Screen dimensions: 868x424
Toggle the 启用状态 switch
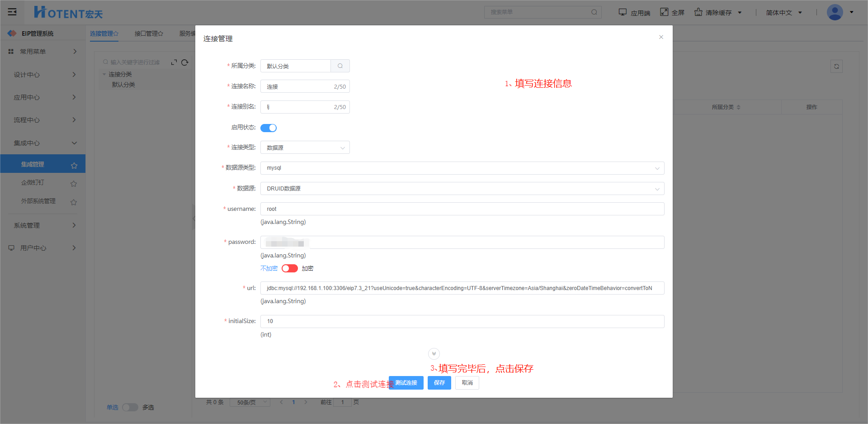point(269,128)
